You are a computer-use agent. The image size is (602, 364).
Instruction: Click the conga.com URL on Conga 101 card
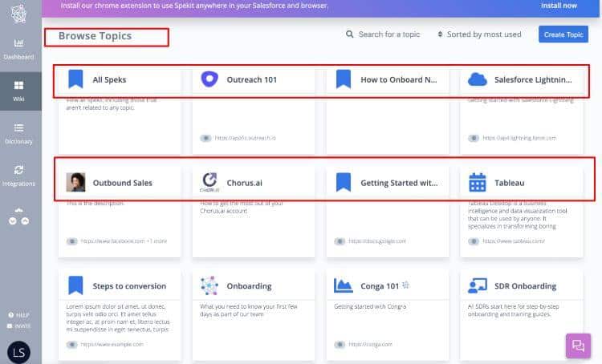point(370,344)
